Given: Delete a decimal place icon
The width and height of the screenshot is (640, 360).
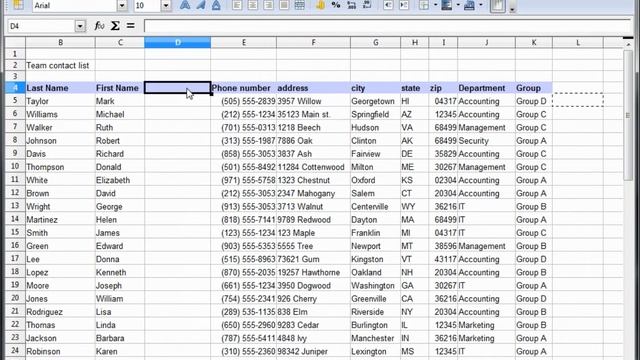Looking at the screenshot, I should pos(367,5).
